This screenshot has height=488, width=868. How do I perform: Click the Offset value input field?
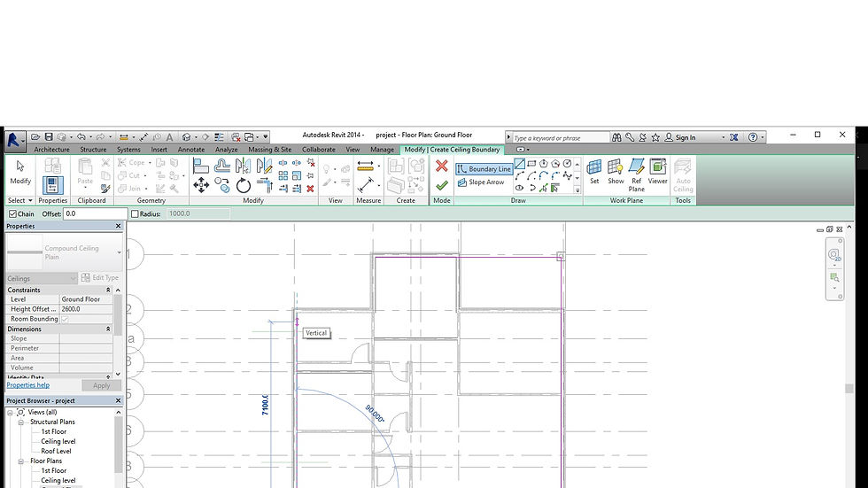click(x=96, y=213)
